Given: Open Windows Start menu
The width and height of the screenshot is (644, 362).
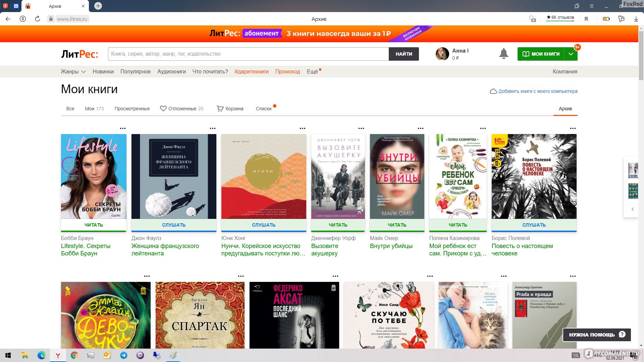Looking at the screenshot, I should [8, 355].
